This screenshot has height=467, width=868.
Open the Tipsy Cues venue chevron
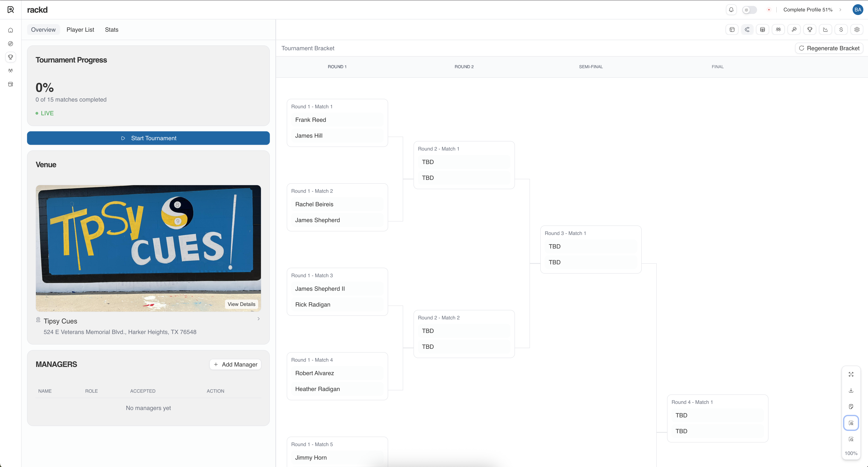258,319
